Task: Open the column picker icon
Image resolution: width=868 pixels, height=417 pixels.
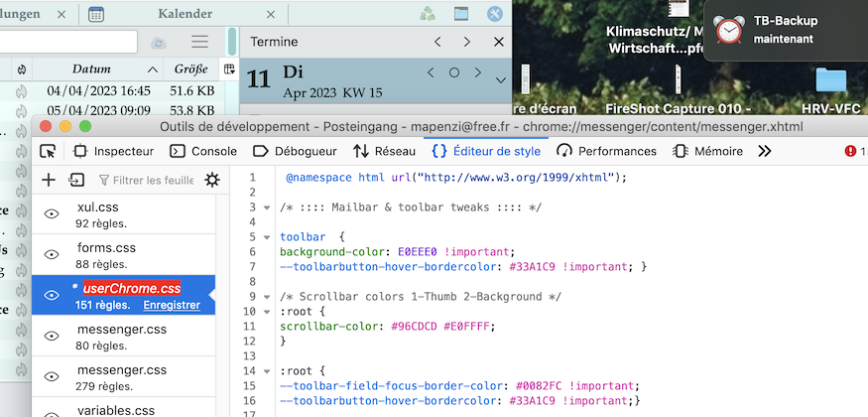Action: (229, 69)
